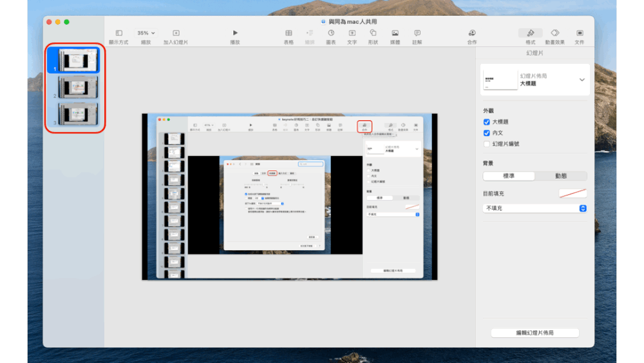644x363 pixels.
Task: Open the 圖表 chart icon
Action: click(x=331, y=33)
